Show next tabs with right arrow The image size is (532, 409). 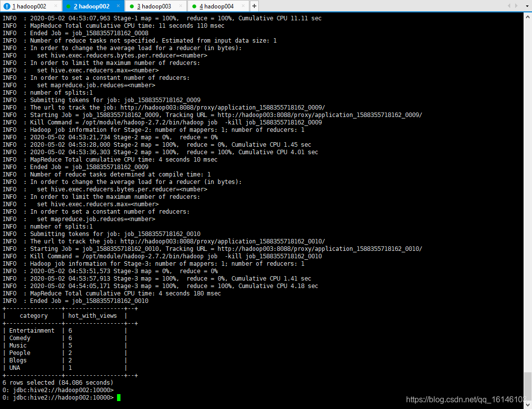(x=516, y=6)
